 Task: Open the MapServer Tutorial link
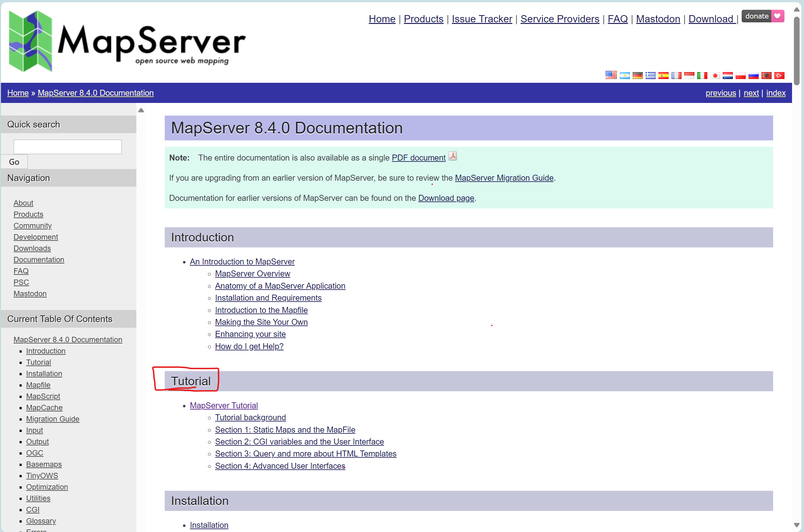point(224,405)
